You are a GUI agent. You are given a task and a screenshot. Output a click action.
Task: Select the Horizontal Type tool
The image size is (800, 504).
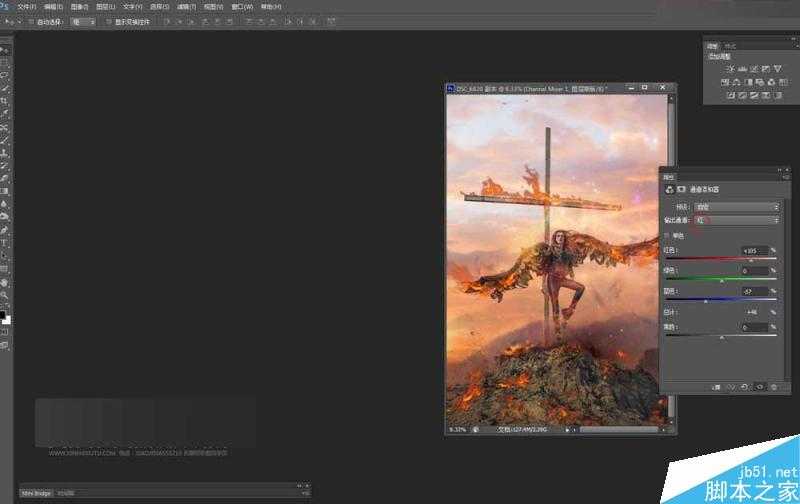coord(5,243)
